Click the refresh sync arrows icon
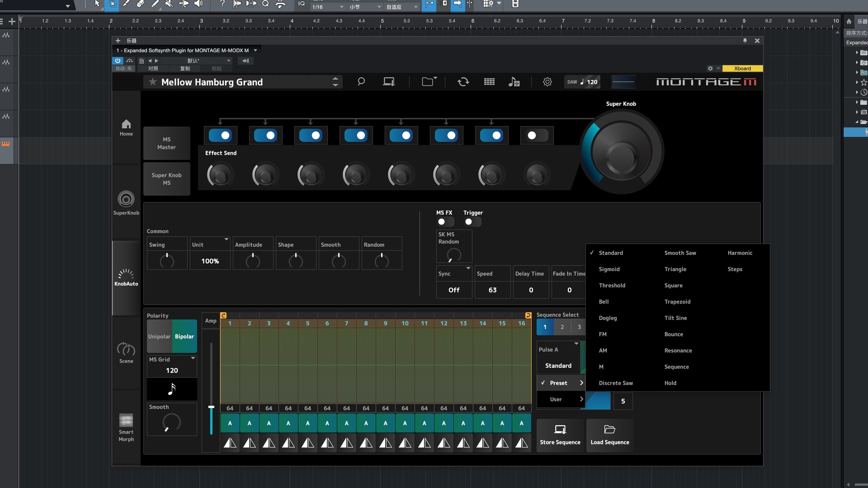Image resolution: width=868 pixels, height=488 pixels. 463,82
